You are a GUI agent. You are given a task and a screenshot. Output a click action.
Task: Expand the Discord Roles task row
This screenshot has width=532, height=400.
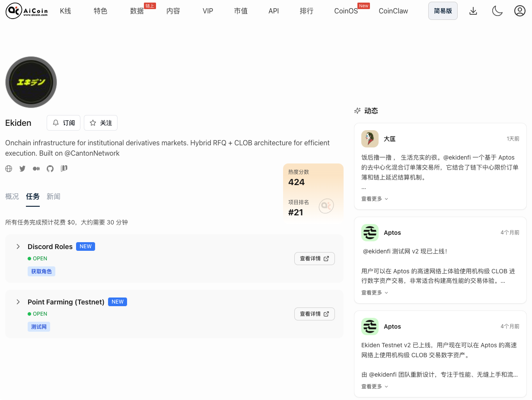coord(18,246)
